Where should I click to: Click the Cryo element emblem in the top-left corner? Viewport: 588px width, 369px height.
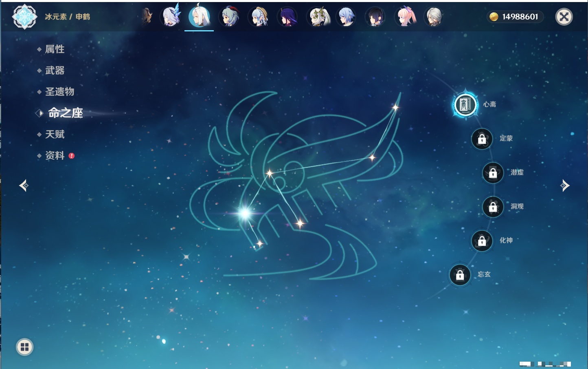[24, 17]
